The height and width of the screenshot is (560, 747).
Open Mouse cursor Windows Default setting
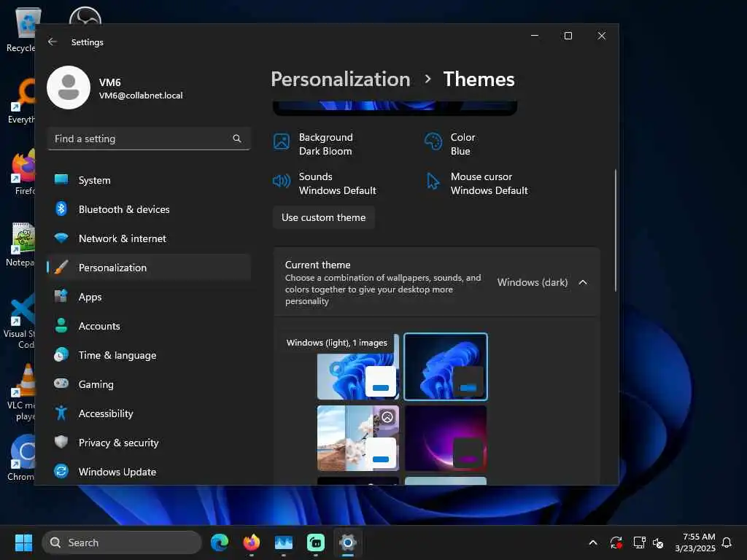tap(477, 183)
